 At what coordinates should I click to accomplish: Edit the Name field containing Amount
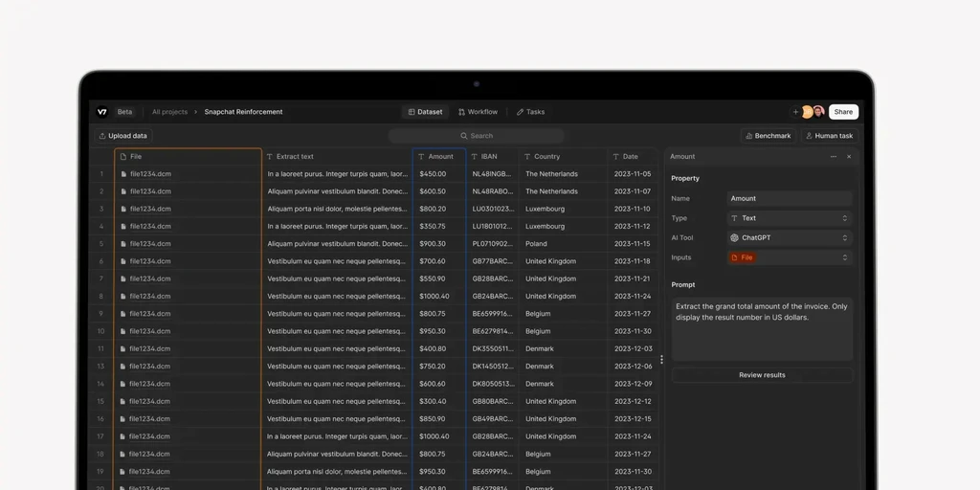coord(790,199)
